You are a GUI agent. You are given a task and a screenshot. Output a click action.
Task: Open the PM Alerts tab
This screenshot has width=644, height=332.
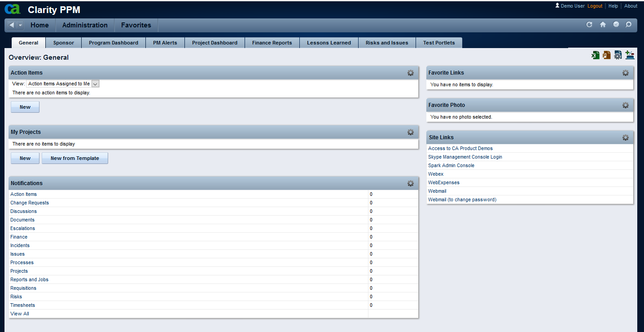(165, 43)
